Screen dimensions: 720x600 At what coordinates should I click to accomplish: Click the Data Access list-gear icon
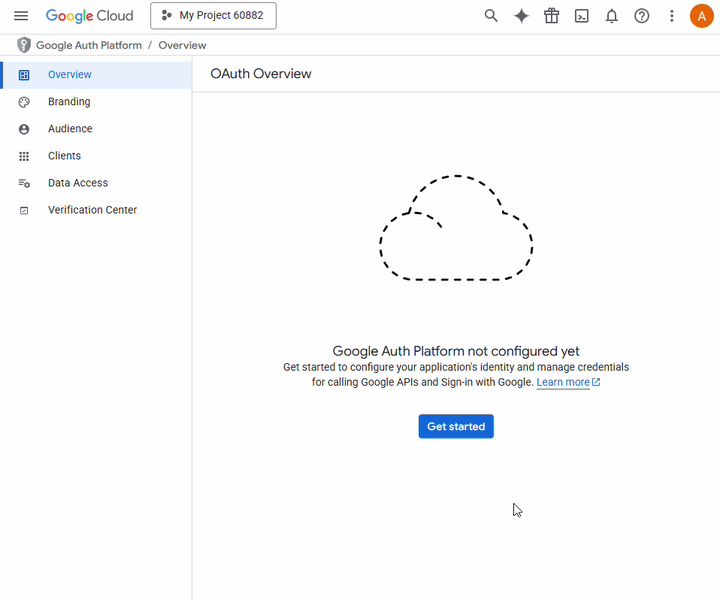(x=24, y=183)
